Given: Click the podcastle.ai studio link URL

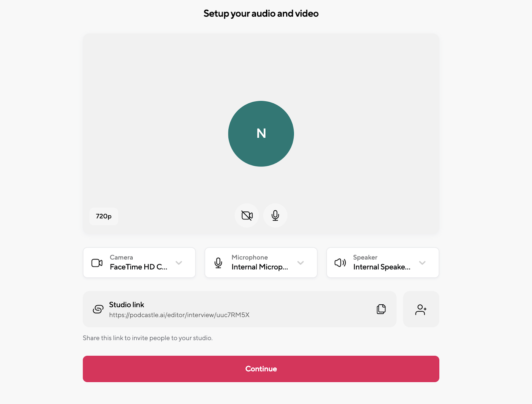Looking at the screenshot, I should (x=179, y=315).
